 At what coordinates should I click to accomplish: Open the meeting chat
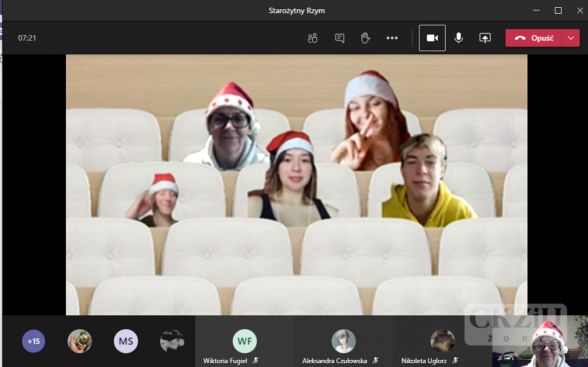click(339, 38)
